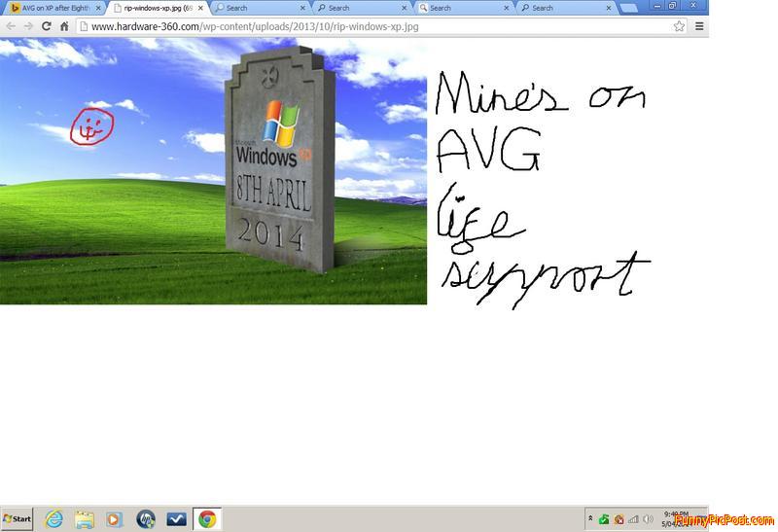Click the red tray icon
The height and width of the screenshot is (532, 778).
click(x=619, y=519)
